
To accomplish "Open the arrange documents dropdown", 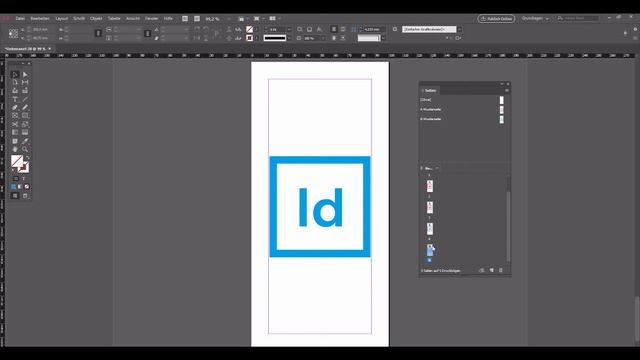I will point(275,19).
